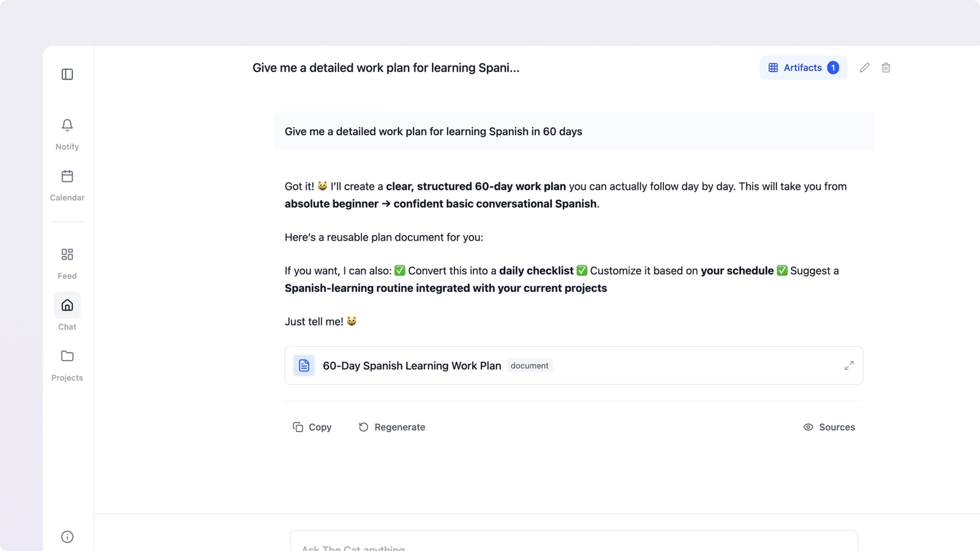The image size is (980, 551).
Task: Open Notify bell icon
Action: 67,126
